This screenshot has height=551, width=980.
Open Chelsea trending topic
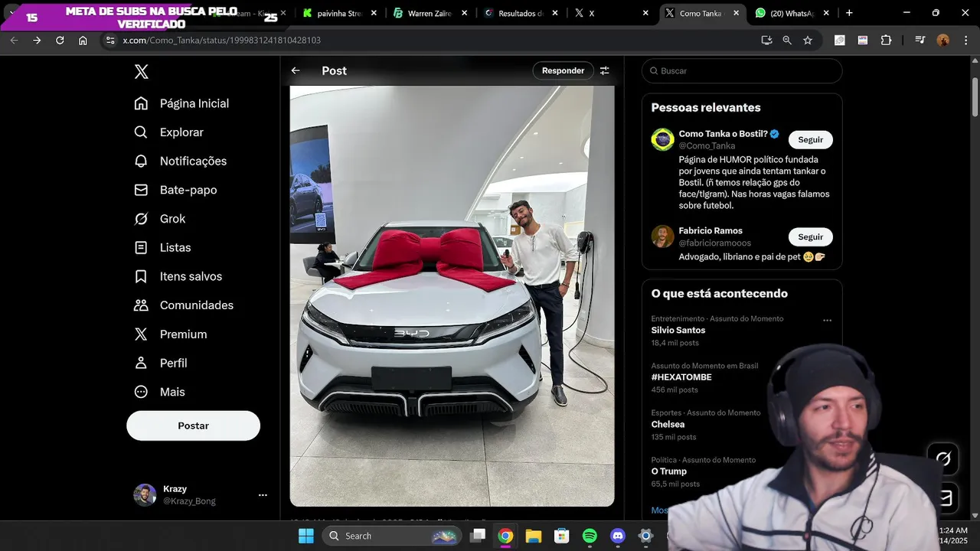(x=668, y=425)
